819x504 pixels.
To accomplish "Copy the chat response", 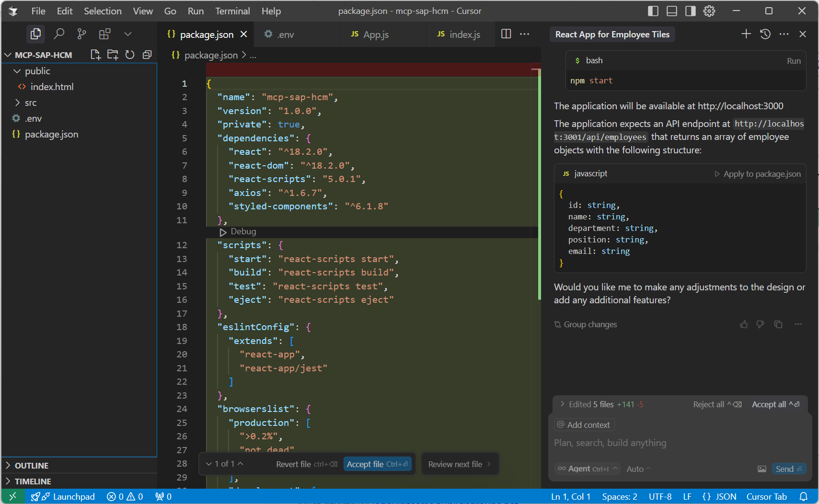I will click(778, 324).
